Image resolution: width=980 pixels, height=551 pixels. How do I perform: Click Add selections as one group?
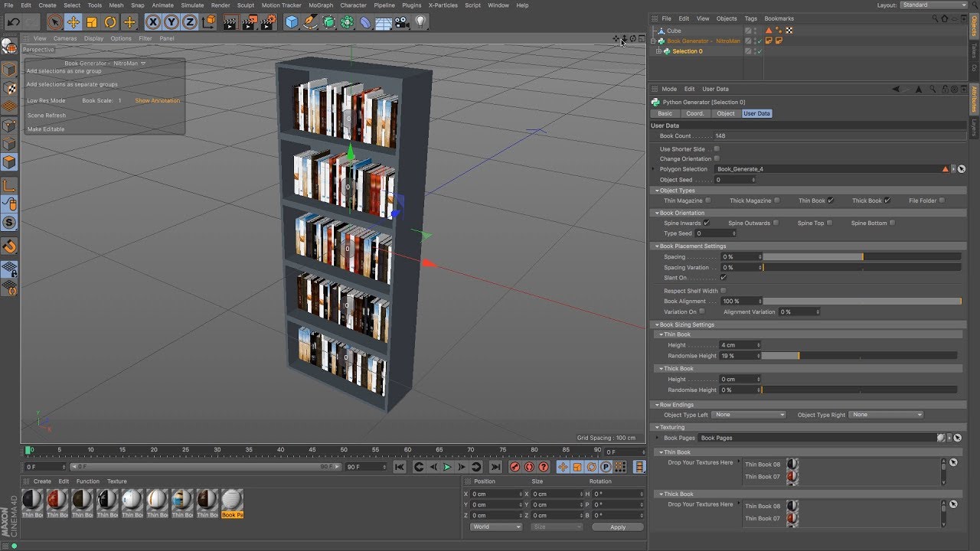(x=64, y=70)
